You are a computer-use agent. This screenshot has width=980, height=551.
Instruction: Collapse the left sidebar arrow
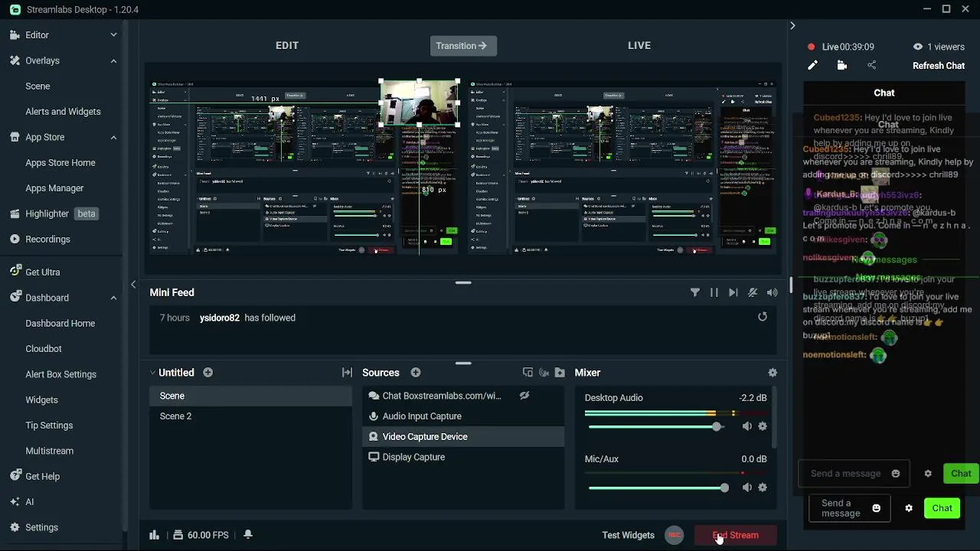(133, 285)
